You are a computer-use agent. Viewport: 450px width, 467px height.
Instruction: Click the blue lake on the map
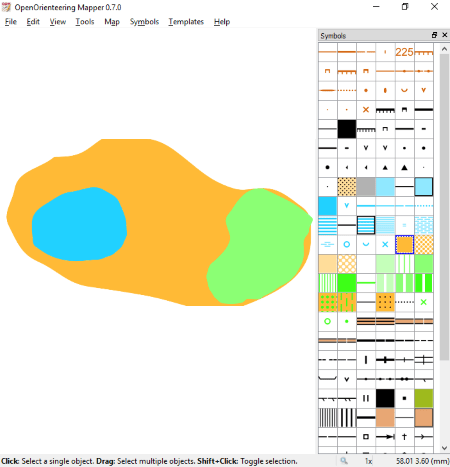pos(79,224)
